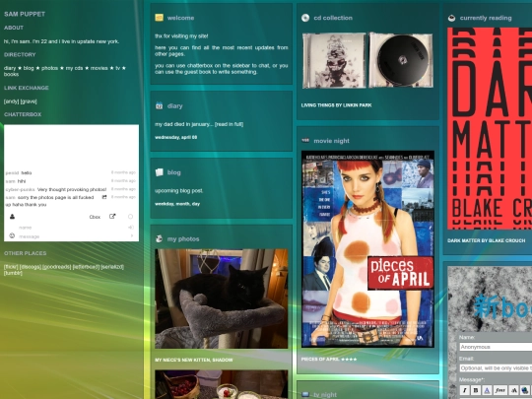Open the photos directory link
Screen dimensions: 532x399
pos(50,68)
